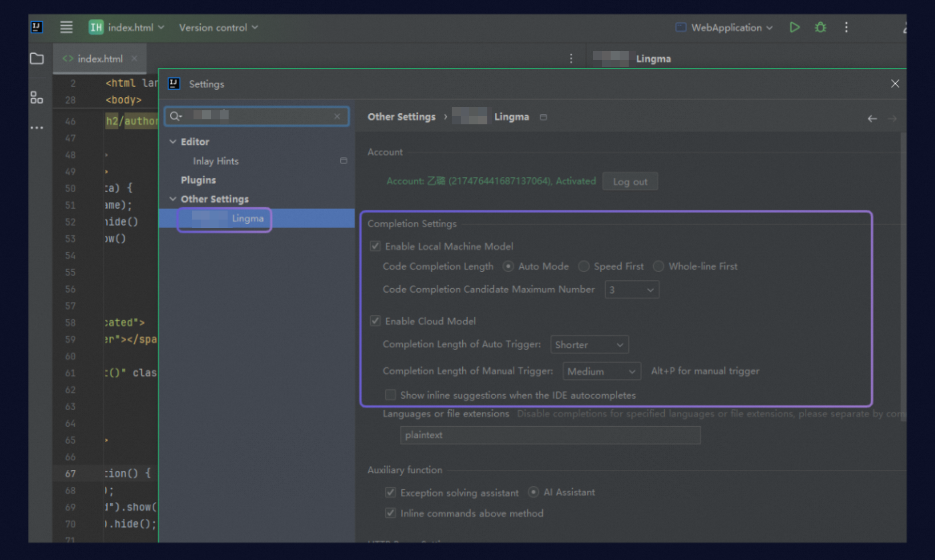Open Manual Trigger completion length dropdown

pyautogui.click(x=602, y=371)
